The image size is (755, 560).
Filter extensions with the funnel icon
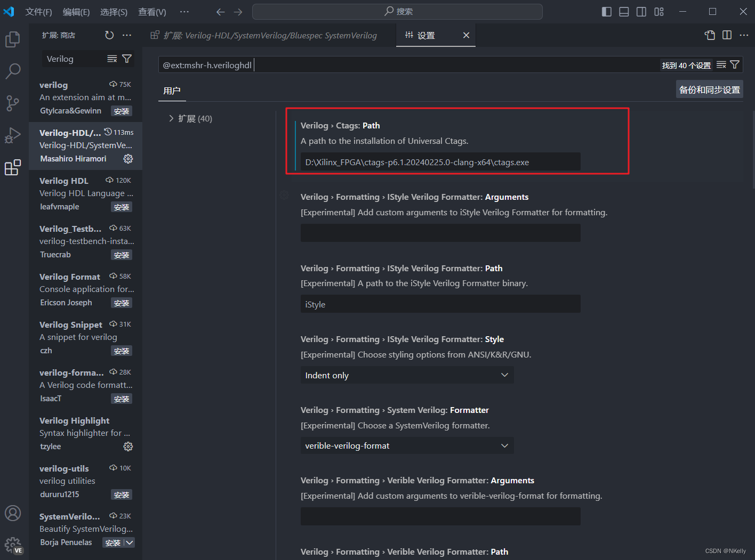click(x=127, y=59)
